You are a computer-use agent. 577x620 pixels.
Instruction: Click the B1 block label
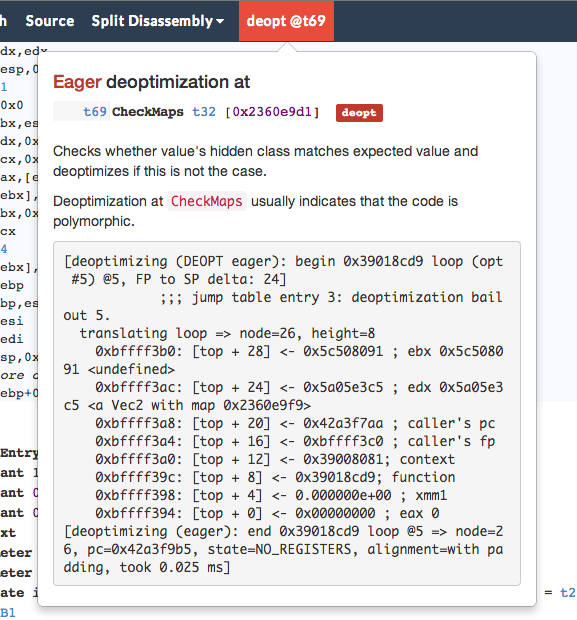point(8,612)
